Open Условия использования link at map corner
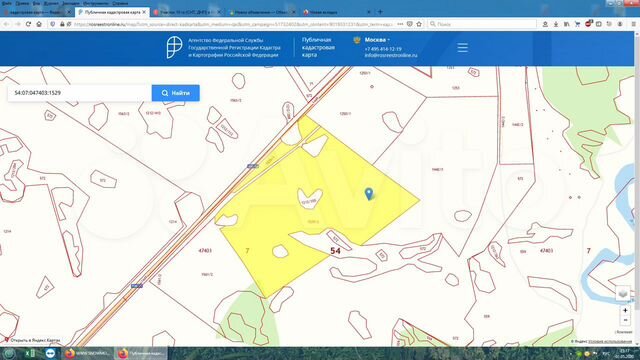The image size is (640, 360). click(x=610, y=341)
